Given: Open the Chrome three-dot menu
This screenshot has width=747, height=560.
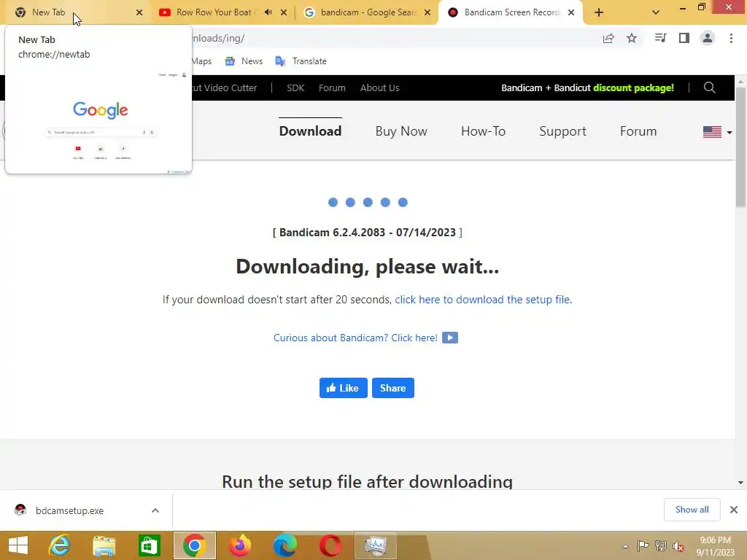Looking at the screenshot, I should click(x=731, y=38).
